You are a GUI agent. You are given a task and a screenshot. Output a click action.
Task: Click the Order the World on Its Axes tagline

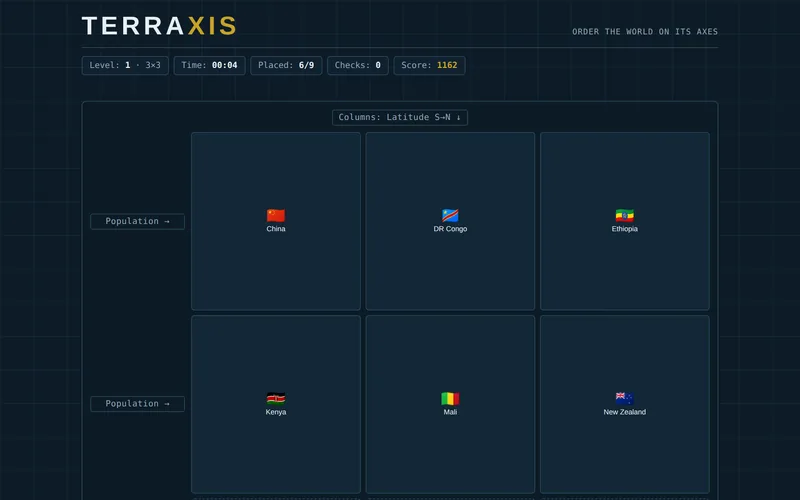pos(645,32)
